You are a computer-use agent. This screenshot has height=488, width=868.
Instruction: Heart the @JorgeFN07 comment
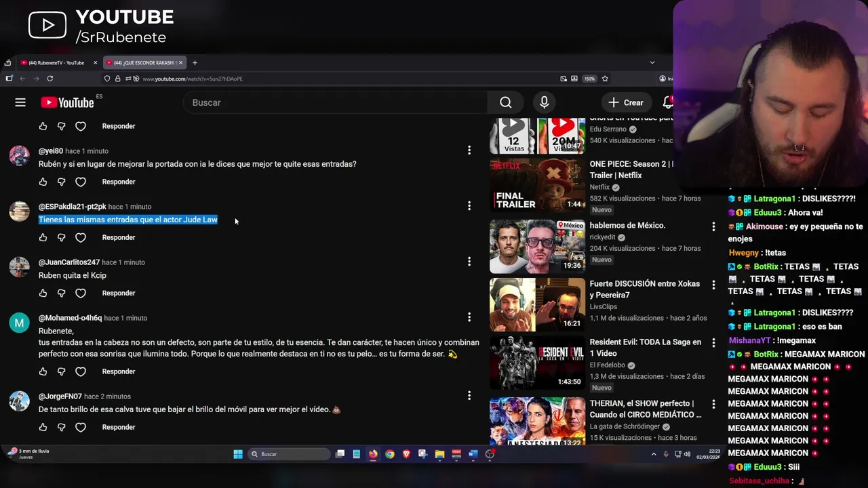[81, 427]
